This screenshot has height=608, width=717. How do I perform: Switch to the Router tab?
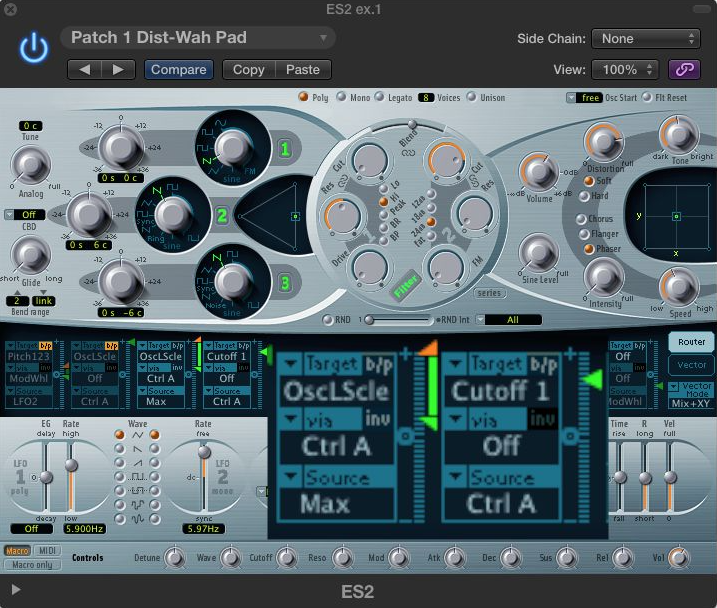point(691,342)
